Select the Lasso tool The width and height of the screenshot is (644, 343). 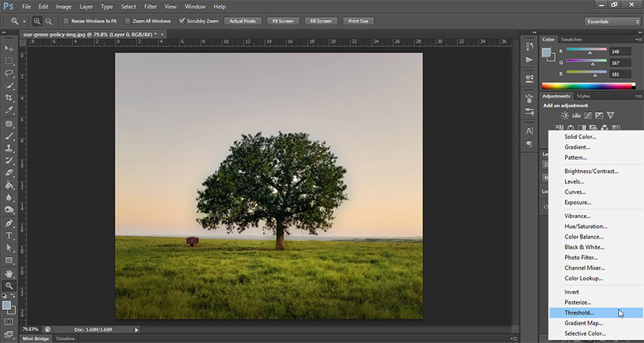[10, 74]
